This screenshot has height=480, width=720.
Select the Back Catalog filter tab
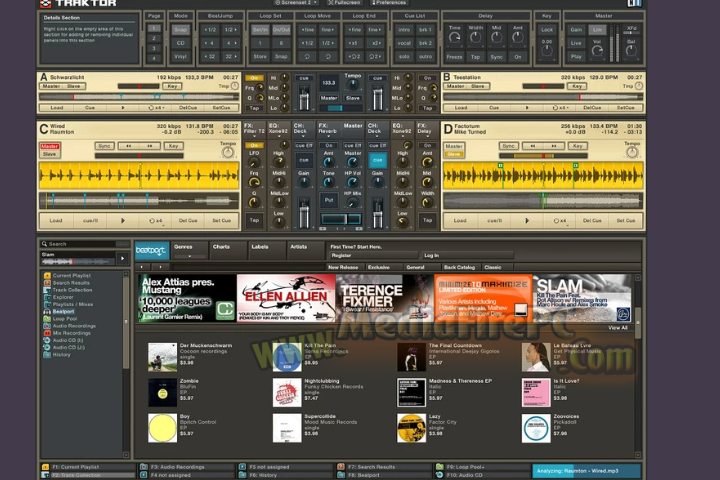pyautogui.click(x=459, y=267)
